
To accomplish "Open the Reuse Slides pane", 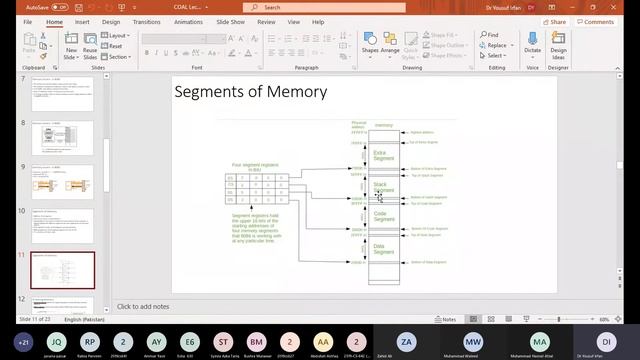I will [90, 46].
